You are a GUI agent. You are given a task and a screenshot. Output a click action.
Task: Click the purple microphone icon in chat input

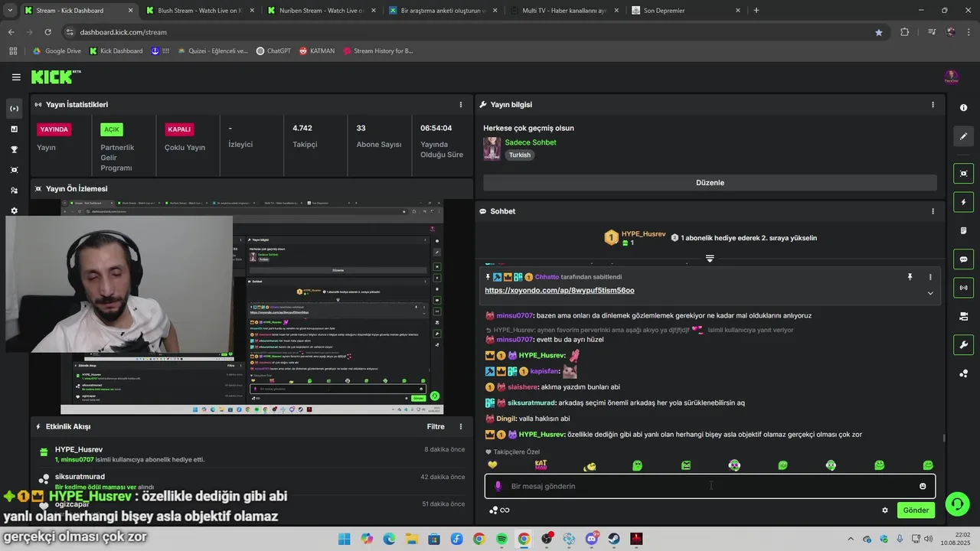point(498,486)
